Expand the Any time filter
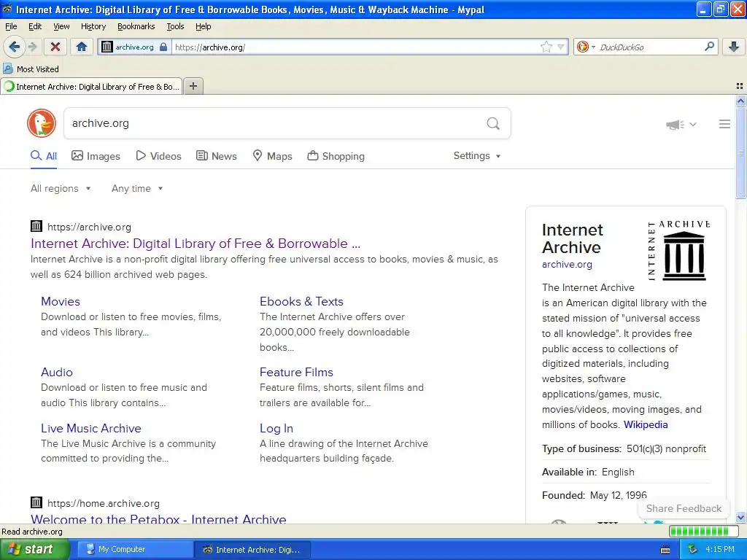The image size is (747, 560). (137, 189)
